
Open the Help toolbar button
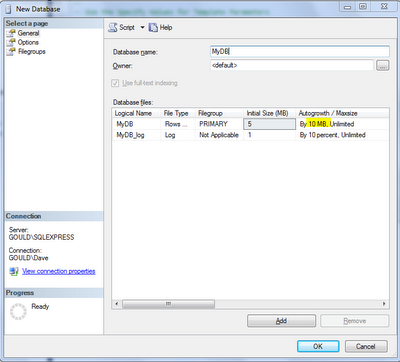tap(160, 27)
